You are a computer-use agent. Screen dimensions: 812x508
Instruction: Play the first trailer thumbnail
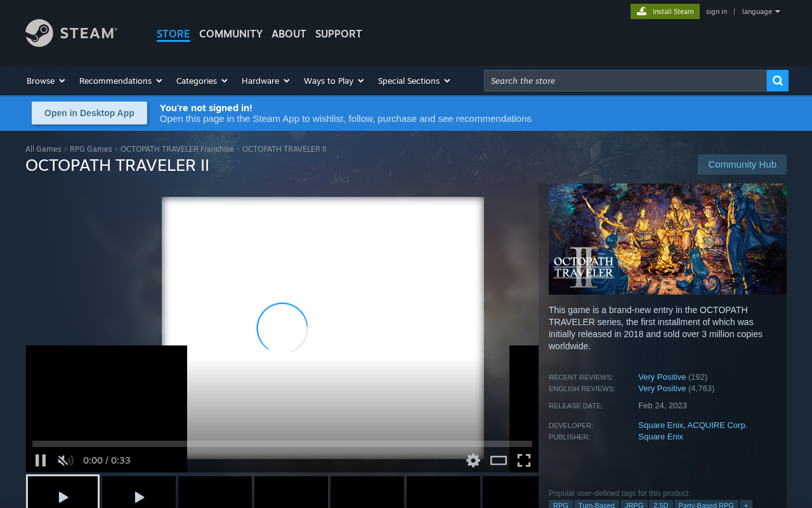[63, 491]
